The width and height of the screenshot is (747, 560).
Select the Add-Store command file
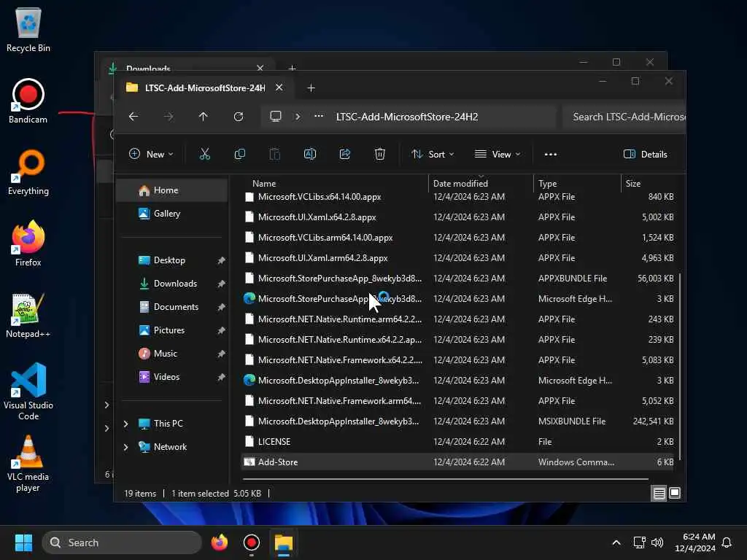coord(458,462)
